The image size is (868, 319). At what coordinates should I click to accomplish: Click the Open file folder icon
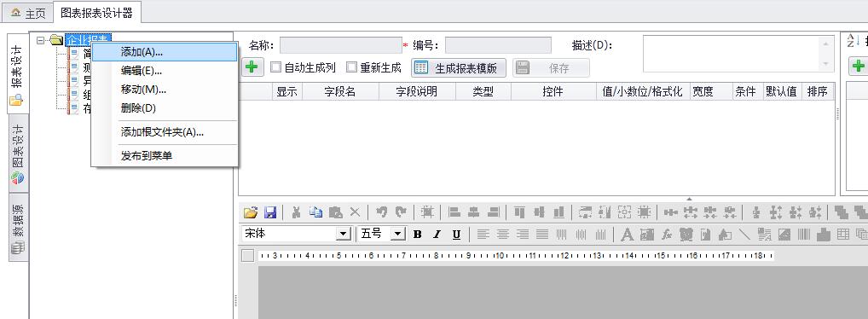click(250, 212)
